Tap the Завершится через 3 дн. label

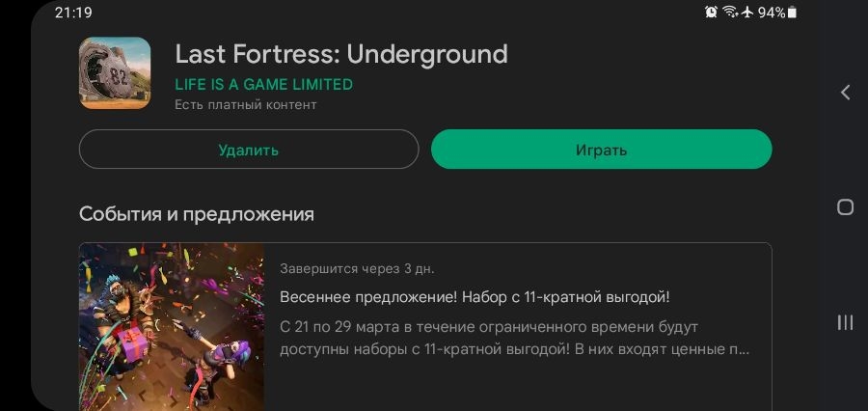(357, 269)
